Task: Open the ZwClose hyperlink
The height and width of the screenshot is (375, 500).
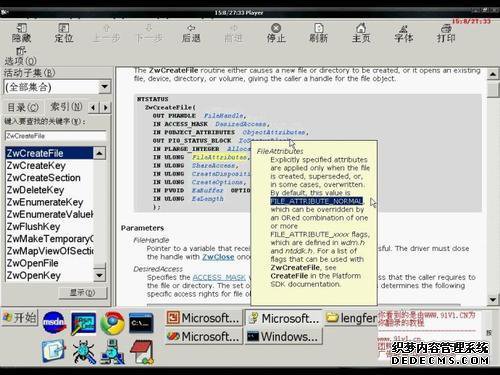Action: point(218,257)
